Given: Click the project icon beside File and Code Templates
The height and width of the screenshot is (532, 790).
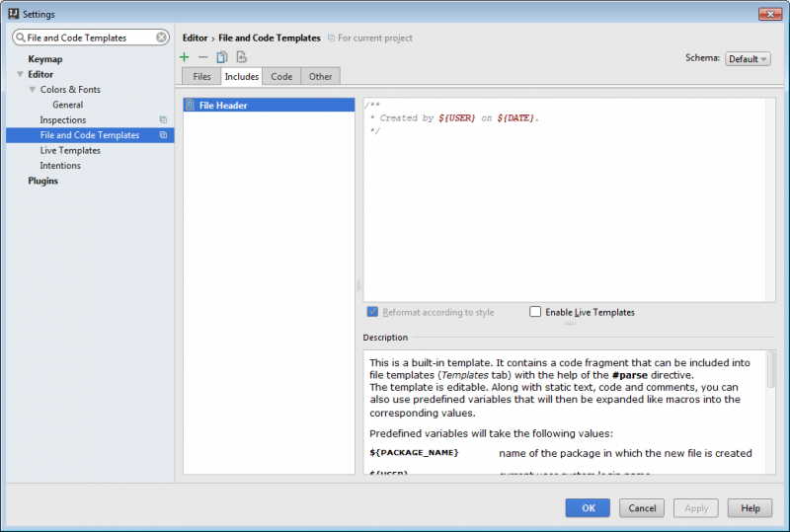Looking at the screenshot, I should coord(163,135).
